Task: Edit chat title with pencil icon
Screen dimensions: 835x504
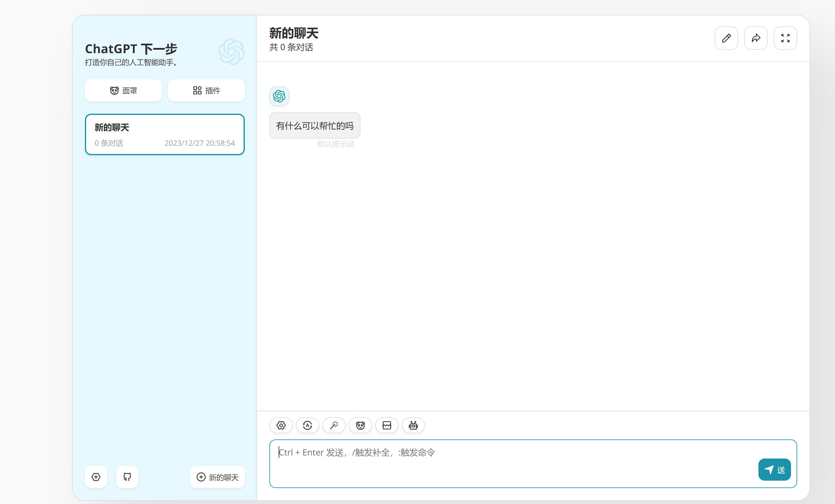Action: pyautogui.click(x=726, y=38)
